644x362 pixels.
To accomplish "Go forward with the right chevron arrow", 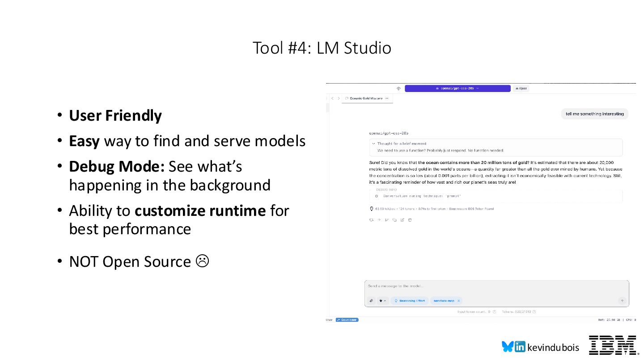I will pyautogui.click(x=339, y=98).
